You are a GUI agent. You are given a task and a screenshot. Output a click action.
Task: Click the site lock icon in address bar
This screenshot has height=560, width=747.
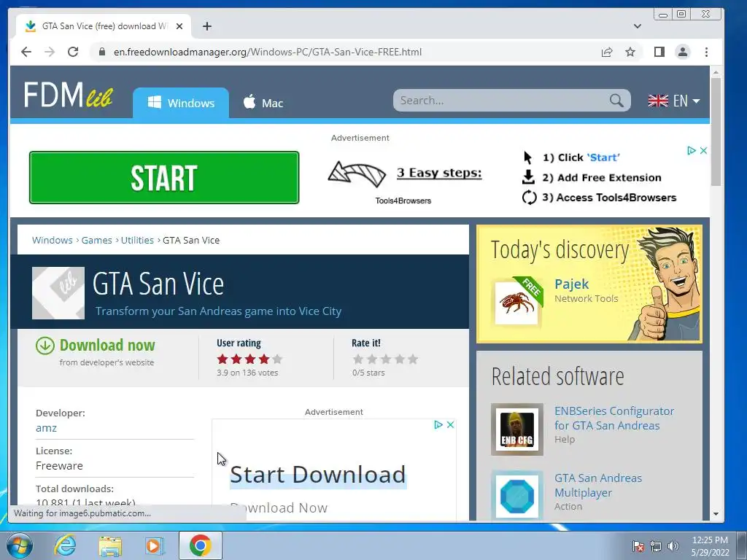click(x=101, y=52)
